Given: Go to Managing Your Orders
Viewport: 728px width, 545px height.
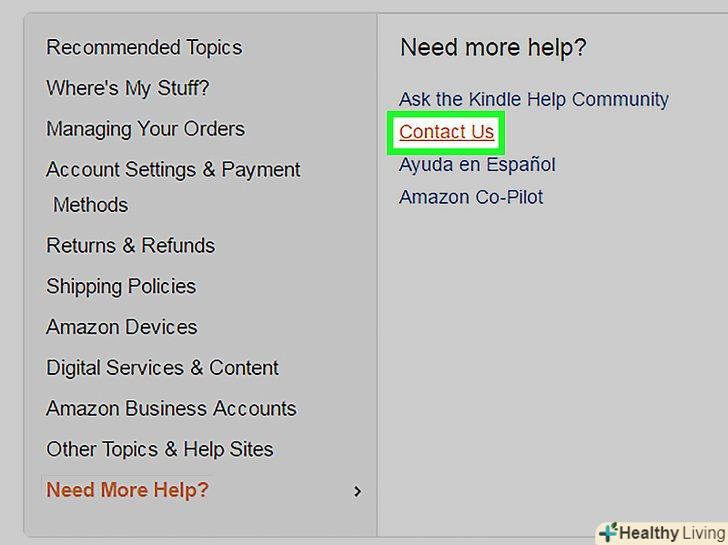Looking at the screenshot, I should coord(145,129).
